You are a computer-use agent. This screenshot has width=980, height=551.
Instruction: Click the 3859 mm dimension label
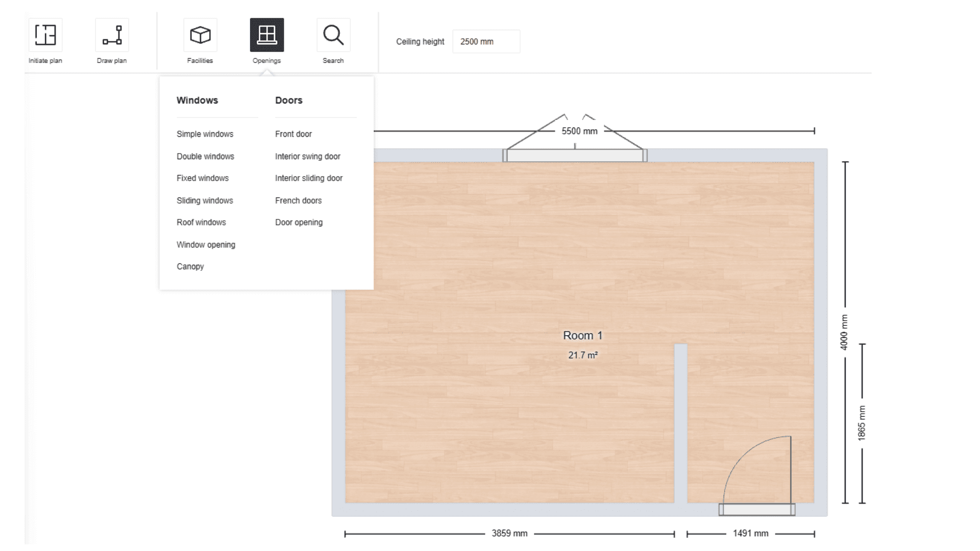509,533
